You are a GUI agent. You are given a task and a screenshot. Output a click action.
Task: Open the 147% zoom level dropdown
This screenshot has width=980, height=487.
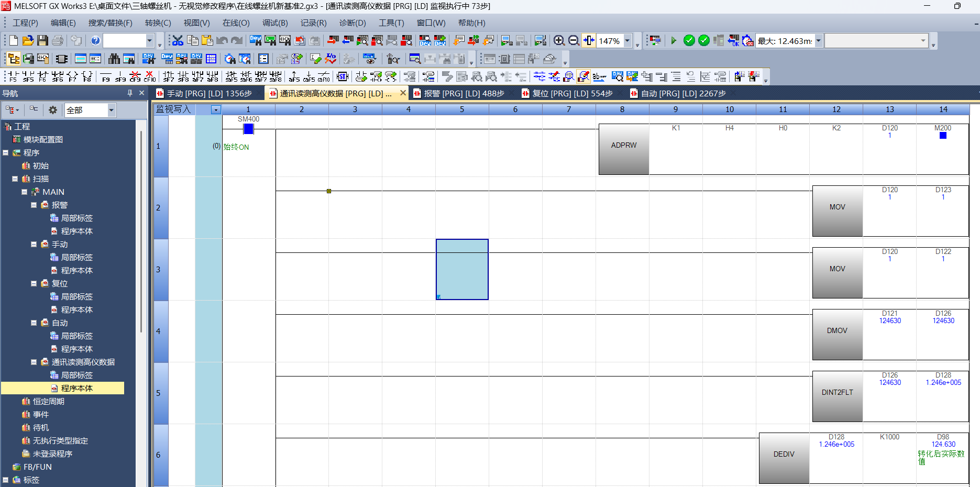click(627, 41)
